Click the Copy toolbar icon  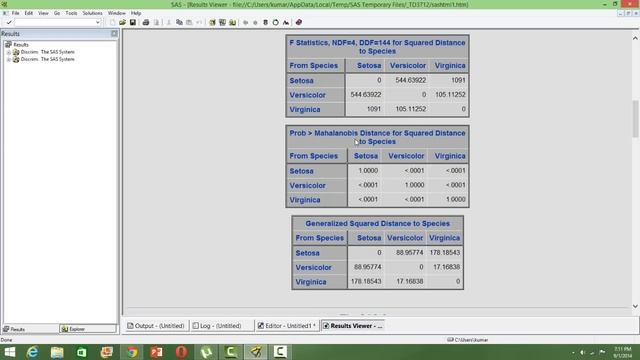(179, 22)
